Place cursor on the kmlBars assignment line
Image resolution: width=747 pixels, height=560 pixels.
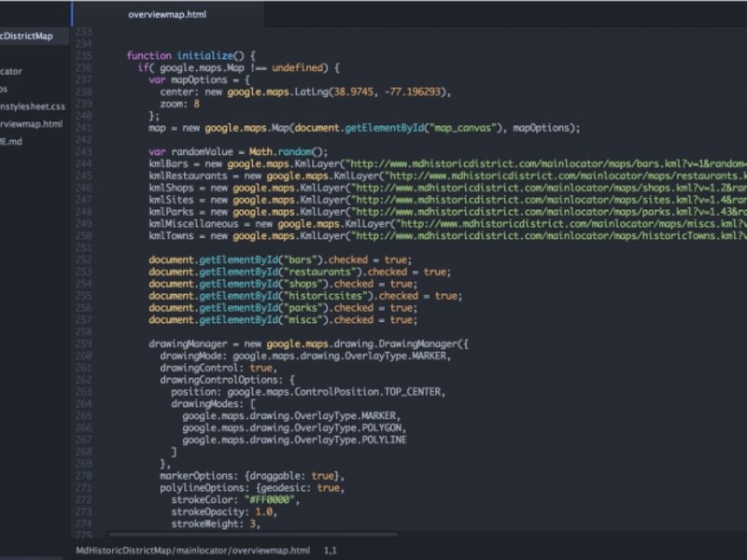click(x=280, y=163)
